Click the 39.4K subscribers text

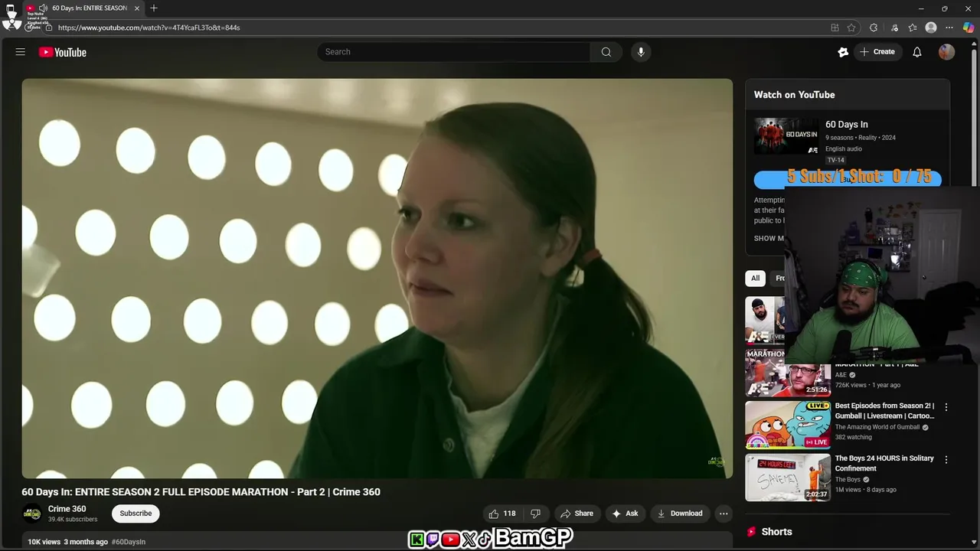73,520
